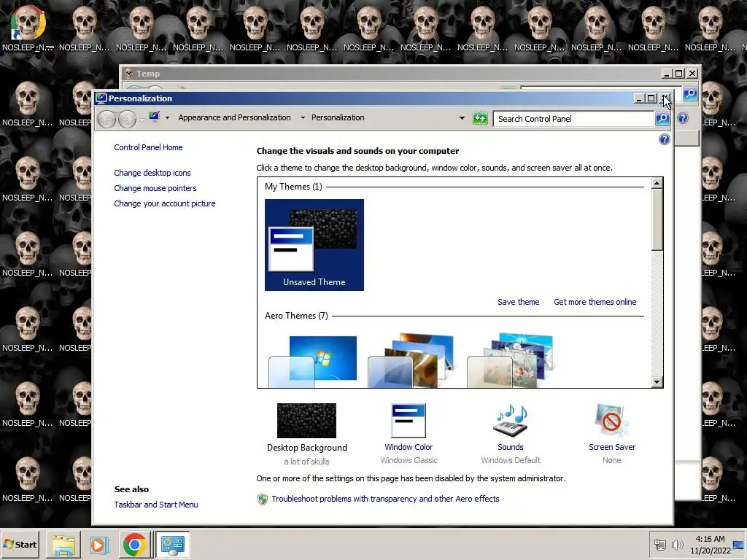Click the 'Aero Themes (7)' group header

[296, 316]
